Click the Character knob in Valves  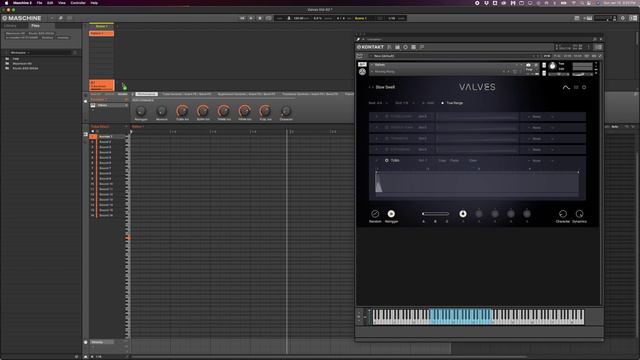click(x=562, y=213)
